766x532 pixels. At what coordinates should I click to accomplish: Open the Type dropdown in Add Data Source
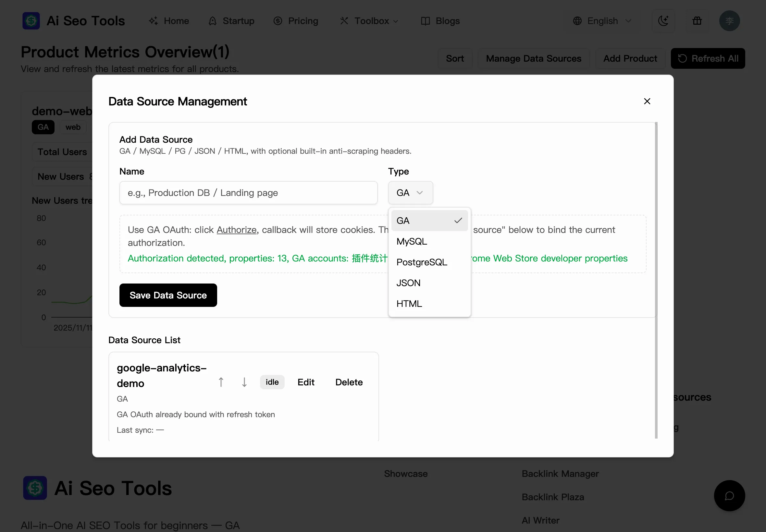tap(410, 193)
